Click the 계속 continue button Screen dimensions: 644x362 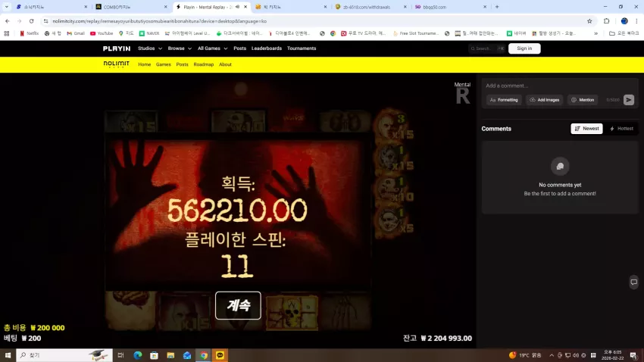[x=238, y=305]
